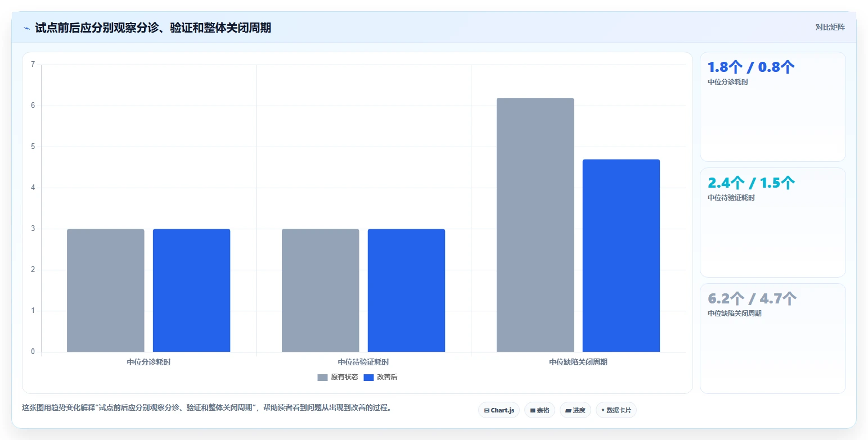Click the description text below the chart
868x440 pixels.
[x=206, y=408]
